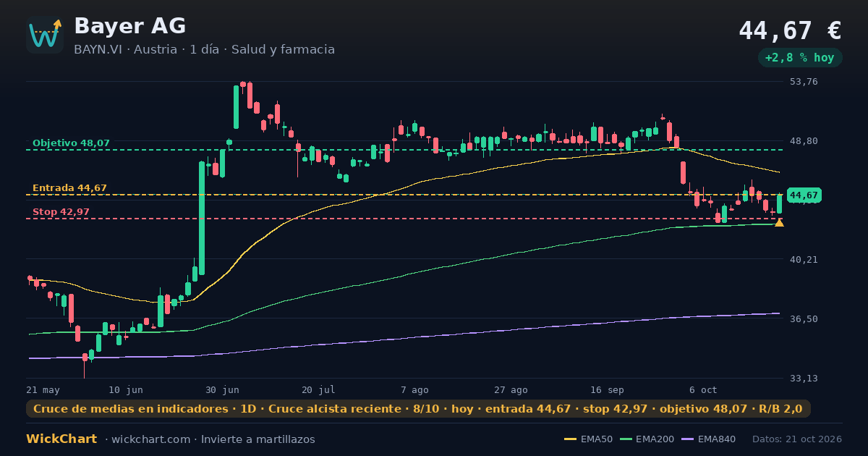Click the Entrada 44,67 label
Image resolution: width=868 pixels, height=456 pixels.
pos(69,188)
